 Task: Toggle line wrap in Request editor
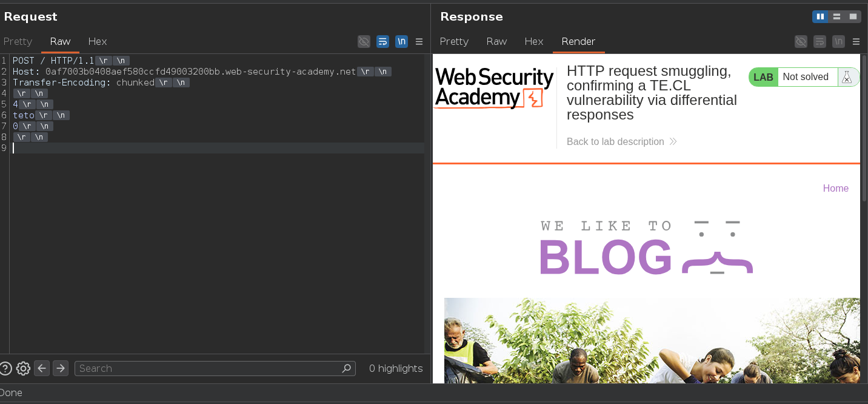pyautogui.click(x=382, y=41)
